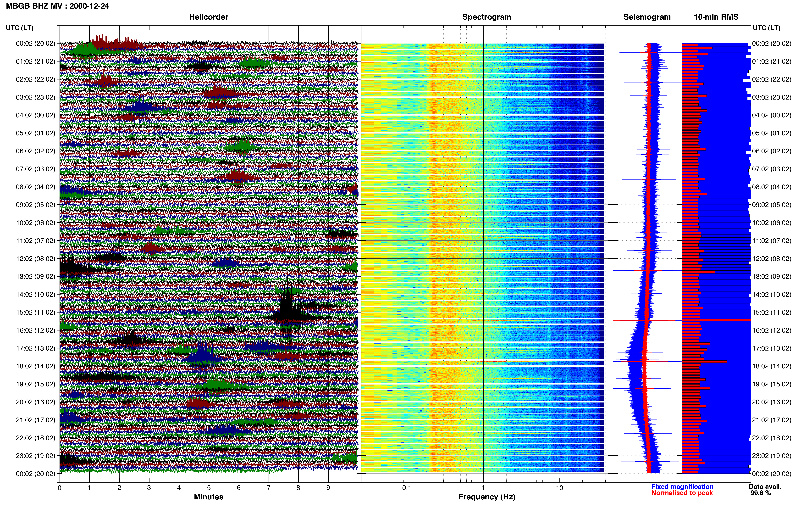Viewport: 812px width, 508px height.
Task: Select the '10-min RMS' panel heading
Action: point(716,17)
